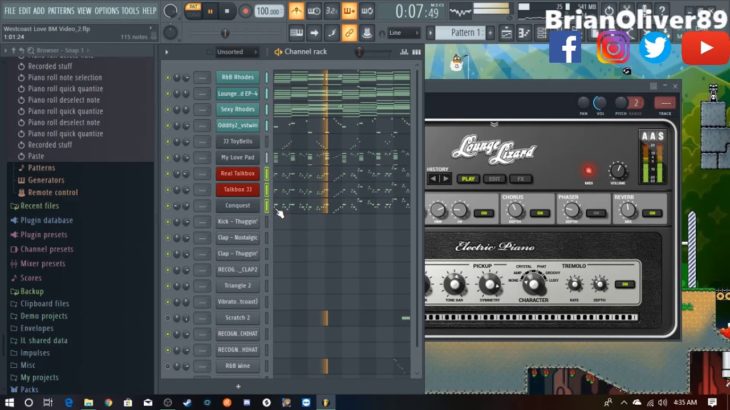The height and width of the screenshot is (410, 730).
Task: Toggle the metronome icon
Action: [296, 11]
